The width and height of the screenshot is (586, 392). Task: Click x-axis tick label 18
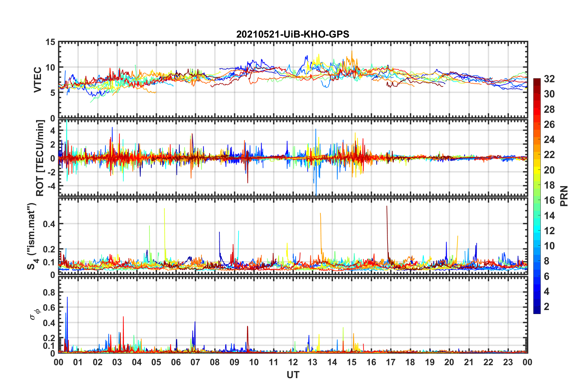(x=410, y=362)
